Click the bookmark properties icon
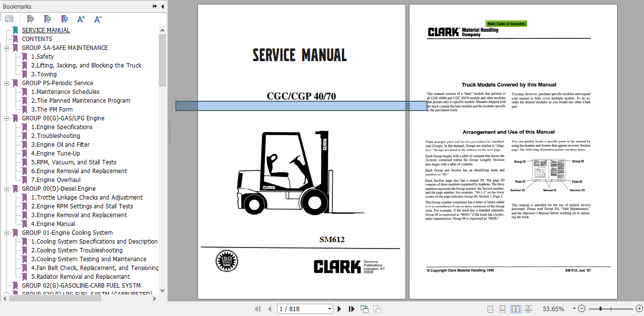644x316 pixels. 64,19
